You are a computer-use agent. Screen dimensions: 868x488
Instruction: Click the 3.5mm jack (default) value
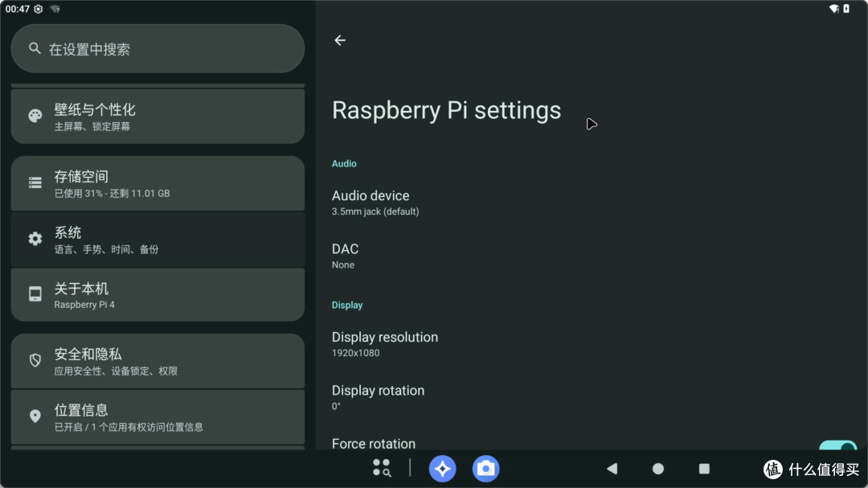[x=375, y=211]
